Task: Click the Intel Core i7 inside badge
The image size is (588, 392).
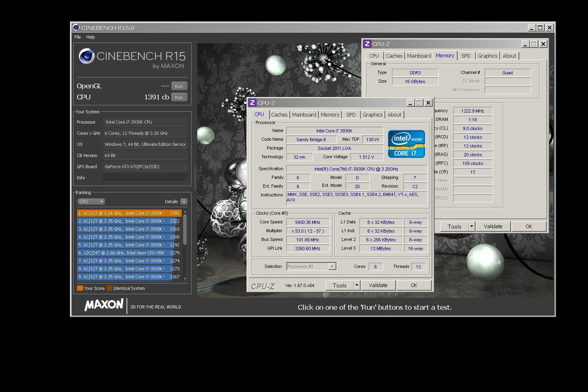Action: click(x=406, y=144)
